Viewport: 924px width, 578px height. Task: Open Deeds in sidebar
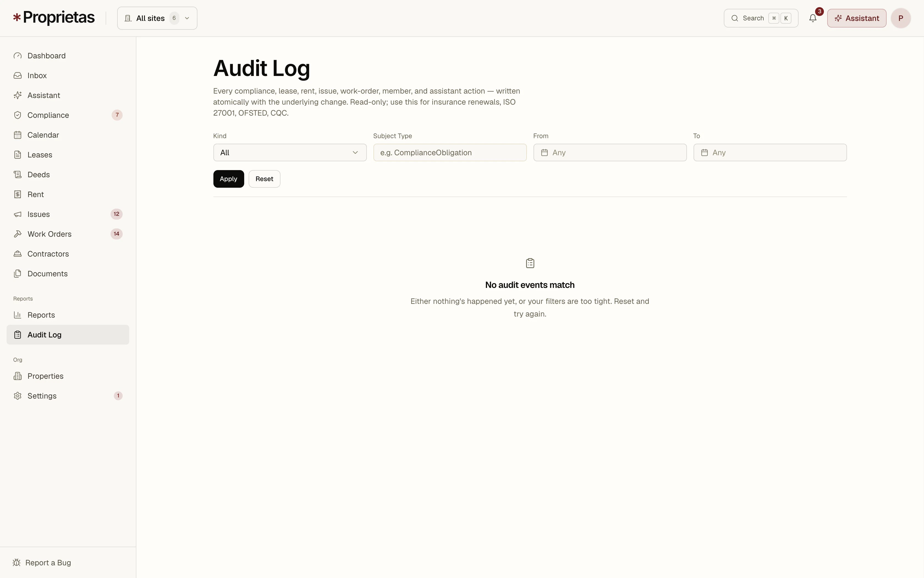[68, 175]
